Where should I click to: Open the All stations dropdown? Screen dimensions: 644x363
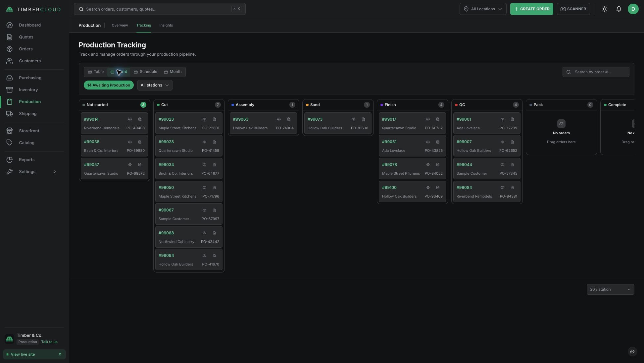(155, 85)
